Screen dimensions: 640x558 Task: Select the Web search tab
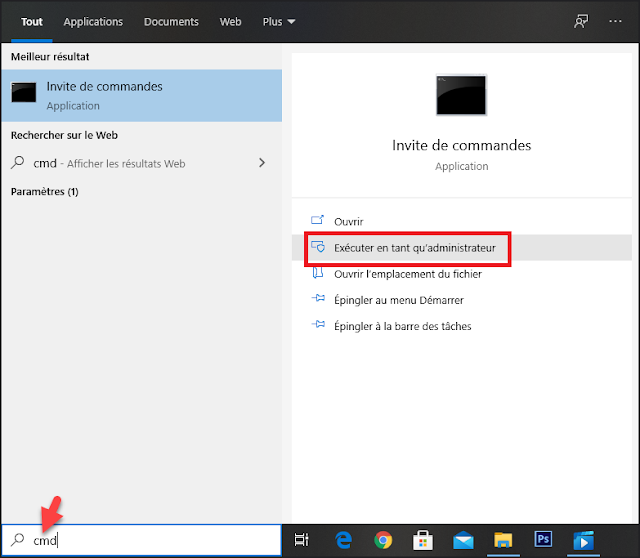click(230, 21)
